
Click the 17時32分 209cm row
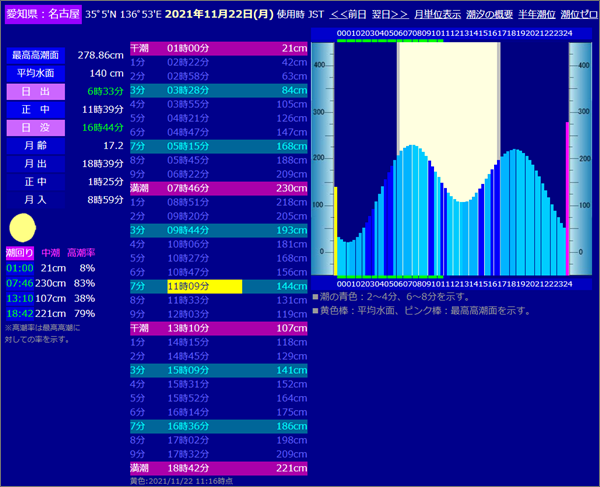tap(218, 454)
